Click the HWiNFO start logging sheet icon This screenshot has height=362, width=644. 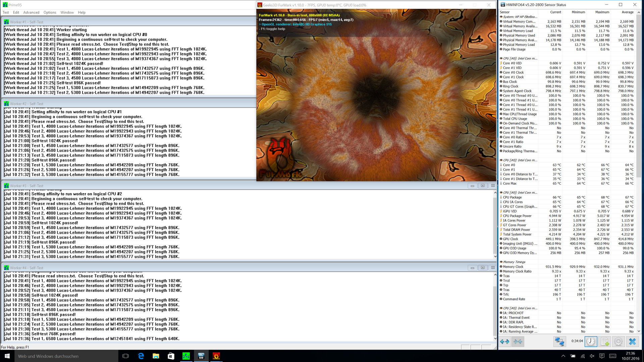coord(604,342)
